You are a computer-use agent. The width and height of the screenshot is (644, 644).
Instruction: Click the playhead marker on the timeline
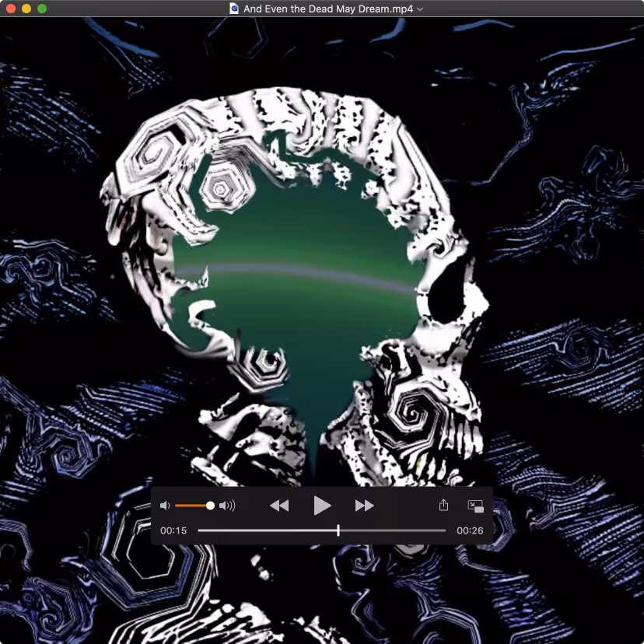[338, 530]
